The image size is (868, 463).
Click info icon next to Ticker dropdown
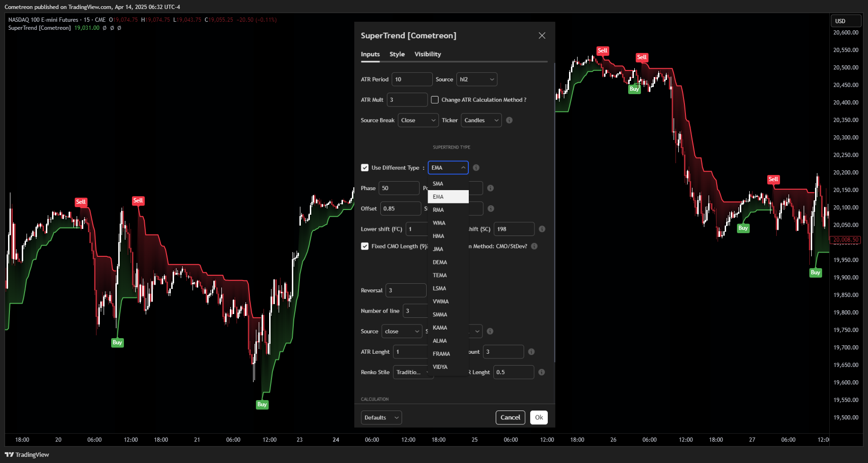509,120
